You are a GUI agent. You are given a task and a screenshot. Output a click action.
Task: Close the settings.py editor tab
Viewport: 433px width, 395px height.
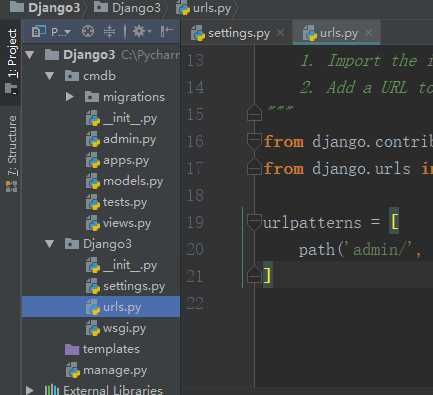pos(281,33)
